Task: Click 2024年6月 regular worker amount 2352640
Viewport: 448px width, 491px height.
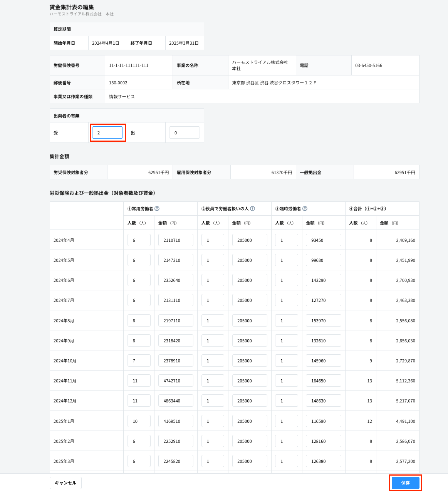Action: (176, 280)
